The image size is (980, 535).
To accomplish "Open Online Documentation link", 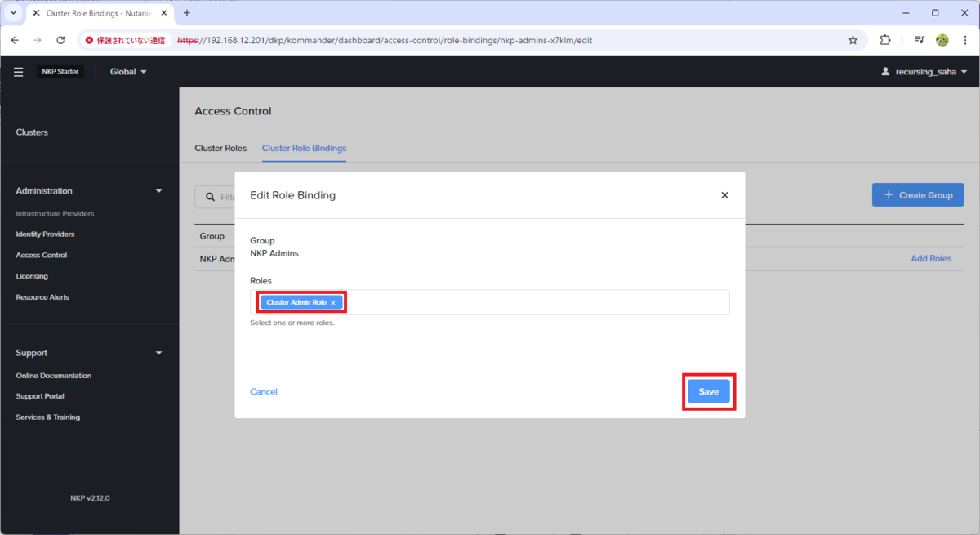I will pyautogui.click(x=54, y=376).
